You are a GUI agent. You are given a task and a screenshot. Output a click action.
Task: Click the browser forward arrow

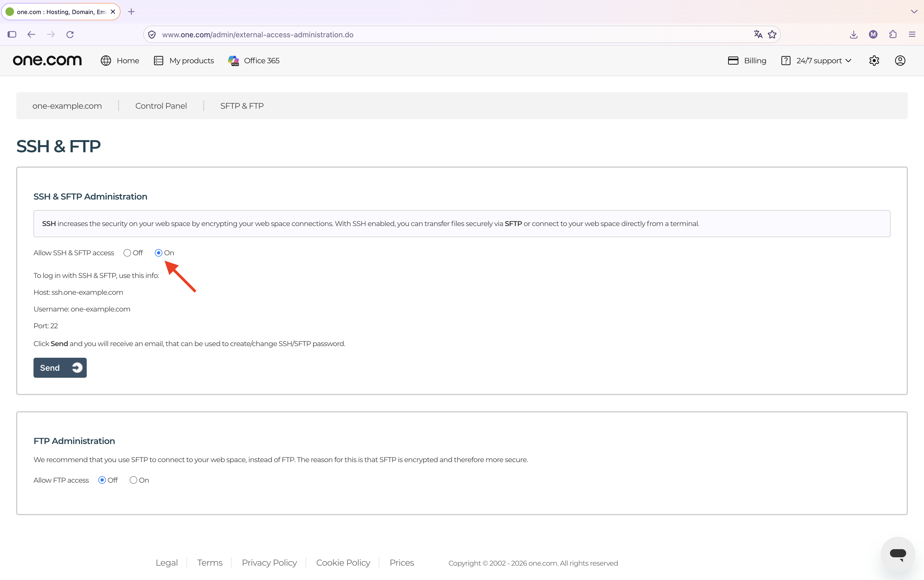click(x=51, y=35)
